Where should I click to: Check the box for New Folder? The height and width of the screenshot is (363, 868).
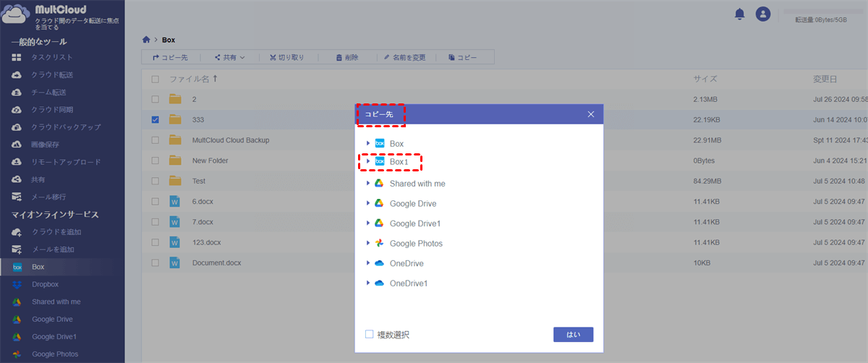coord(155,161)
